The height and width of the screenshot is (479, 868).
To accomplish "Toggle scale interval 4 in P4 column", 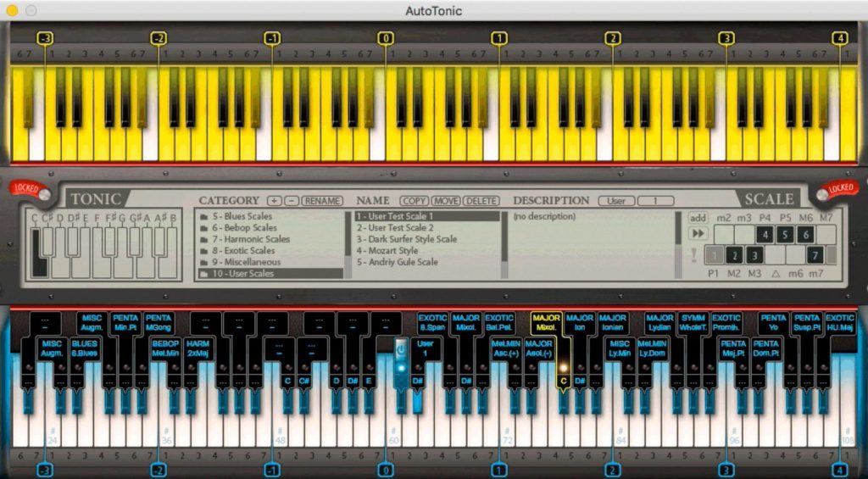I will click(765, 234).
